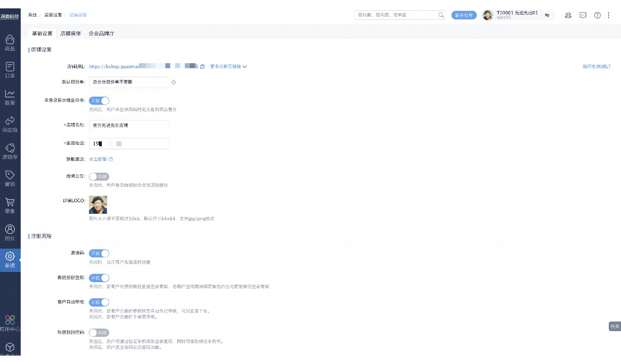Toggle the 微信授权登陆 switch off
This screenshot has width=621, height=364.
point(99,278)
